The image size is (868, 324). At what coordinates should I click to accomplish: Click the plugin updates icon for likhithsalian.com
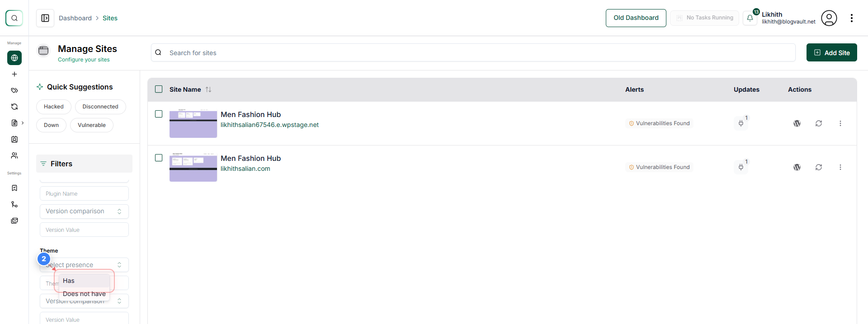pyautogui.click(x=741, y=167)
